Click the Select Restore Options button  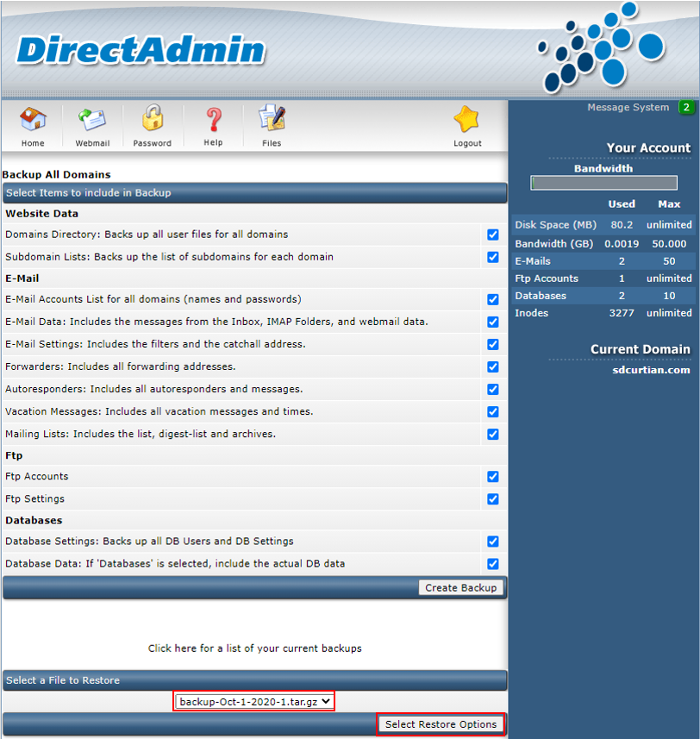click(441, 724)
